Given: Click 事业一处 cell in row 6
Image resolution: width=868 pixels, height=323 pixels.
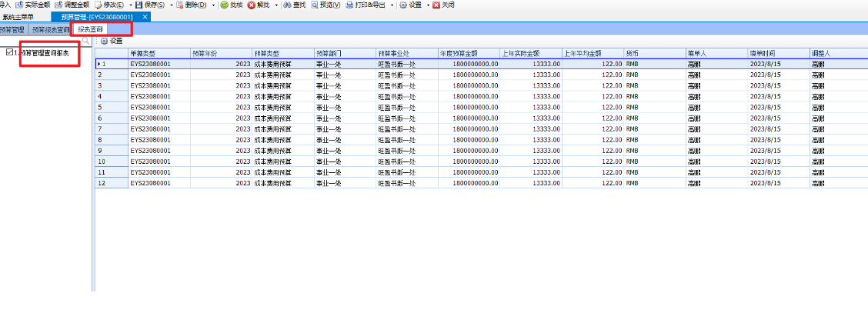Looking at the screenshot, I should [346, 118].
